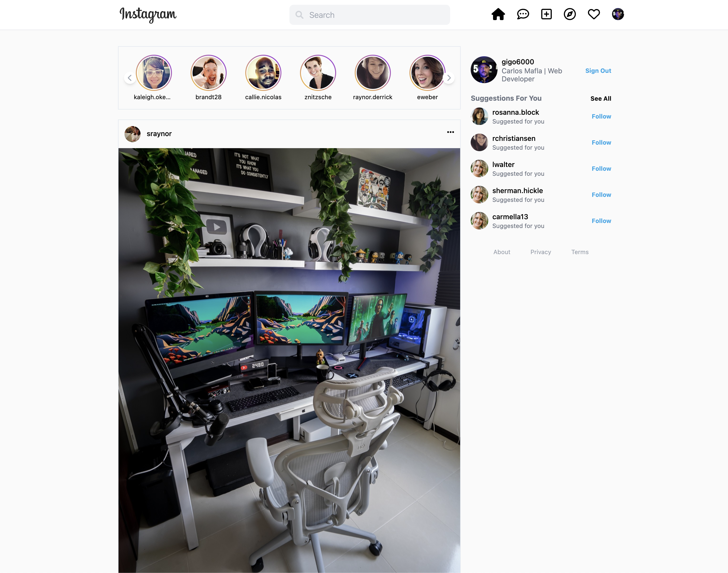The height and width of the screenshot is (573, 728).
Task: Click the three-dot menu on sraynor post
Action: tap(450, 132)
